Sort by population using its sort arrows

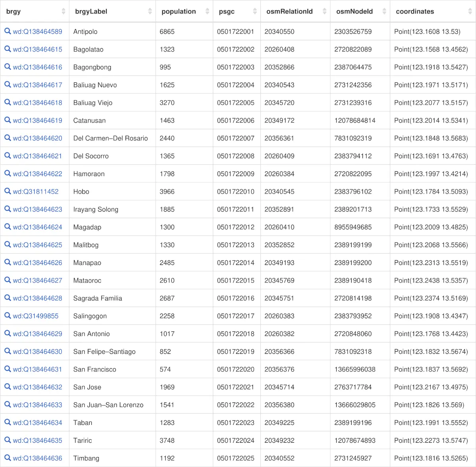pyautogui.click(x=207, y=12)
